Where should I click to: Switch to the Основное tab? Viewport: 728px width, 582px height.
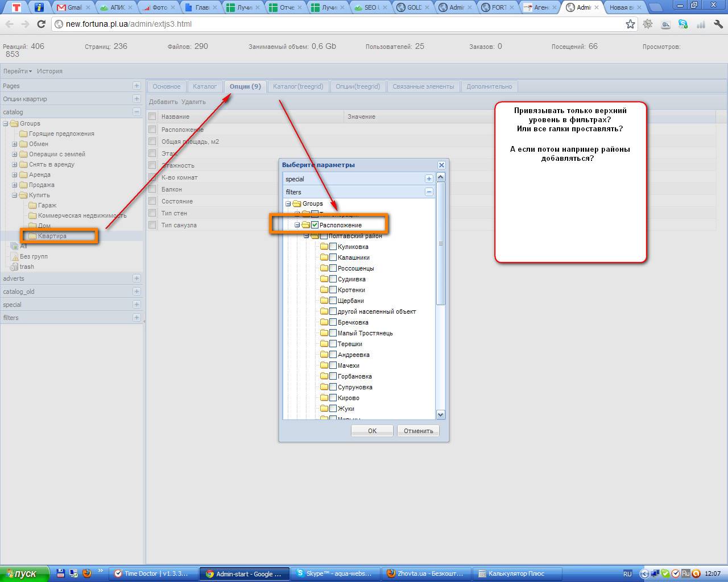click(166, 86)
